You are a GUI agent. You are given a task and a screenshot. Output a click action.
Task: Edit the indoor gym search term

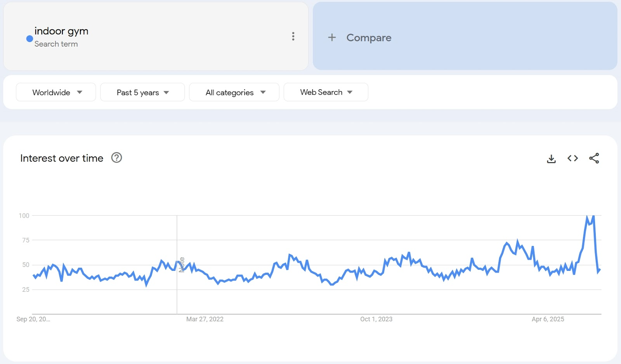pyautogui.click(x=61, y=31)
